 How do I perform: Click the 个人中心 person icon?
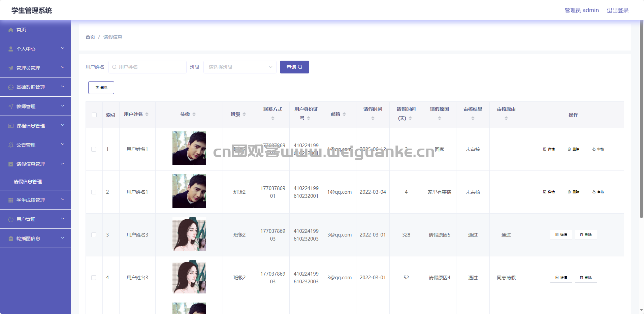11,49
